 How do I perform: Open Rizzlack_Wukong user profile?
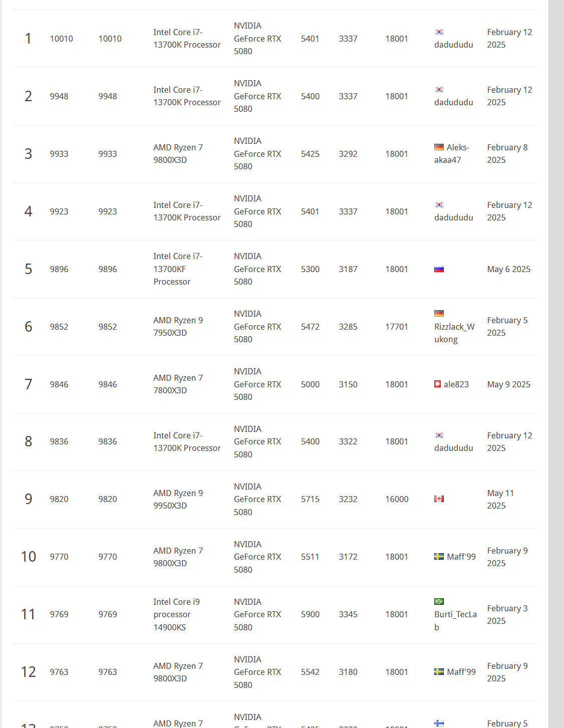tap(454, 333)
